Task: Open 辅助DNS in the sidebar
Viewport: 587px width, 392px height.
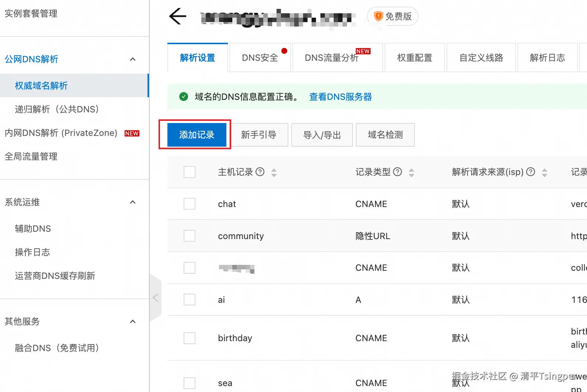Action: [33, 229]
